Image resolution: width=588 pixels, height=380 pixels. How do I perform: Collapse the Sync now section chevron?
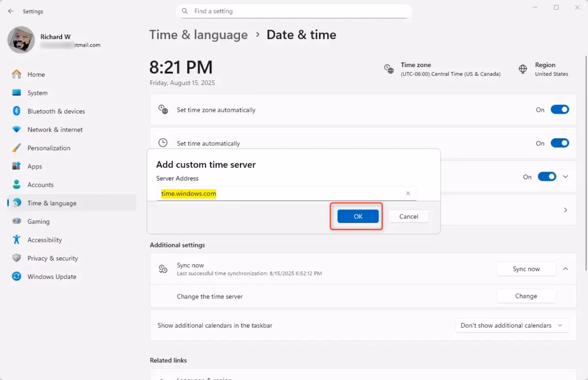click(566, 269)
